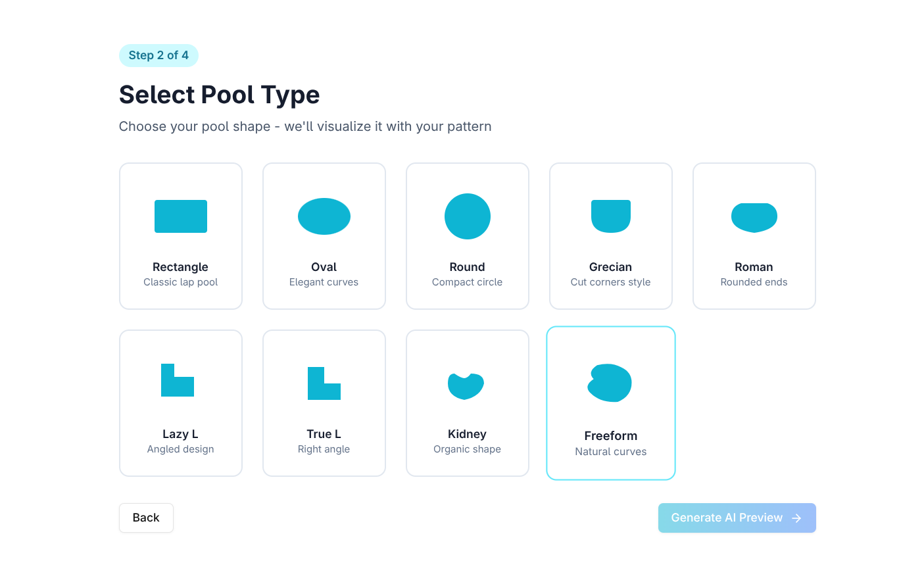Select the 'Natural curves' highlighted card
This screenshot has width=924, height=586.
(x=611, y=403)
